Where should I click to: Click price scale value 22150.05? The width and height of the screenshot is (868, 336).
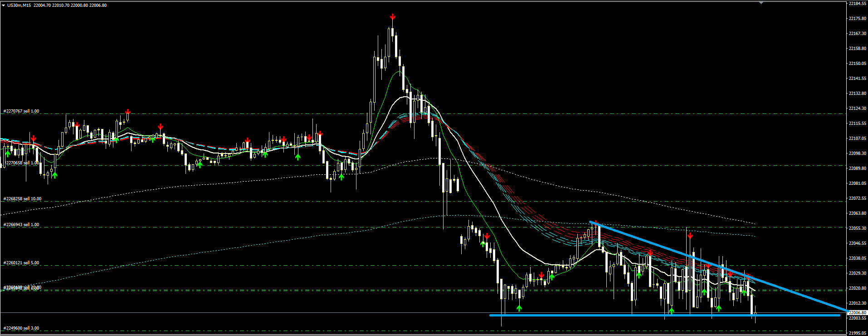[x=858, y=64]
